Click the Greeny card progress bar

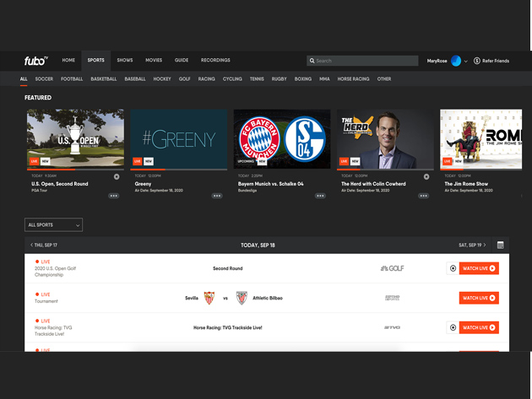178,170
